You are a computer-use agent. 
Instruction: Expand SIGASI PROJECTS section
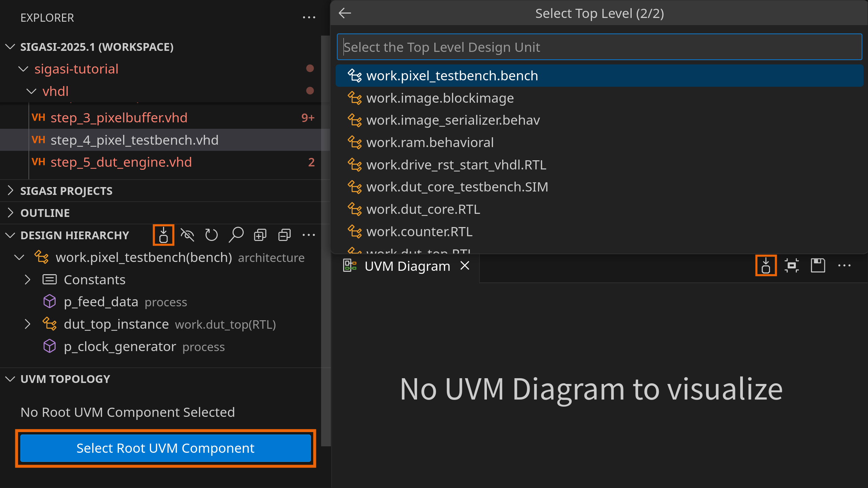11,190
